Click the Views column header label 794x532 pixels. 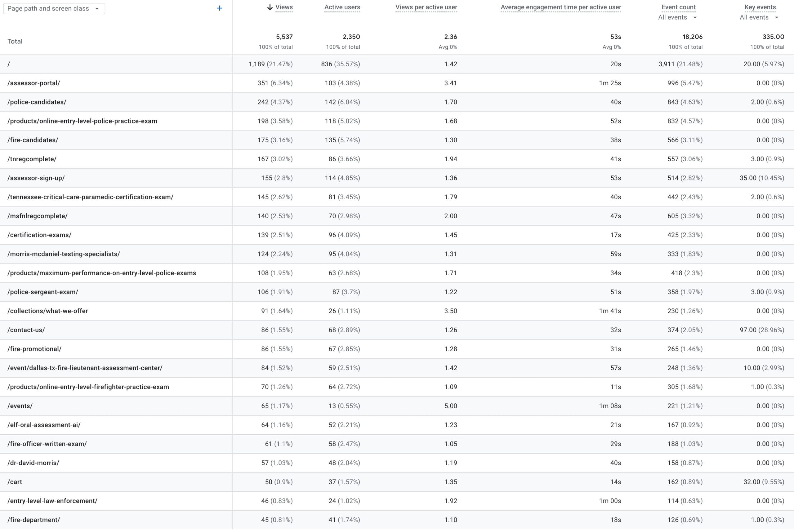tap(284, 7)
